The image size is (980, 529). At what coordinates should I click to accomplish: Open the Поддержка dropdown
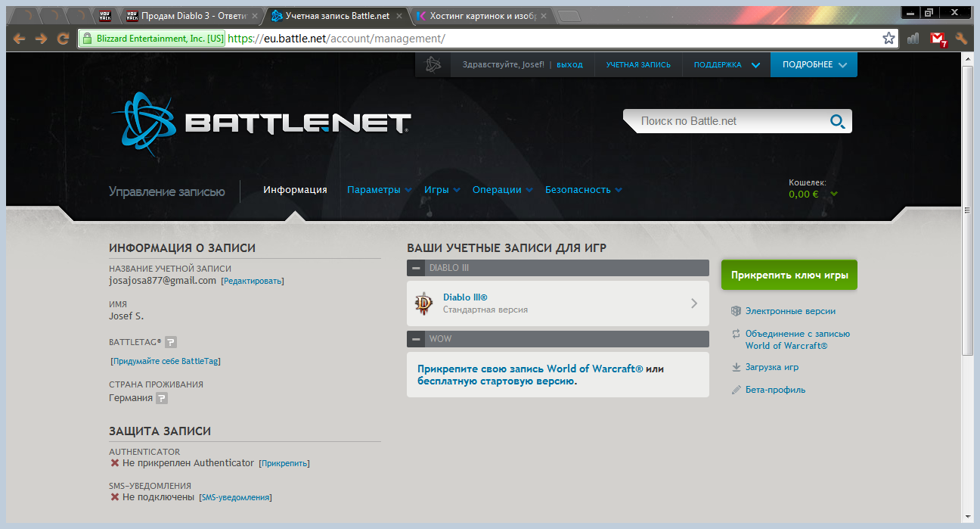727,65
